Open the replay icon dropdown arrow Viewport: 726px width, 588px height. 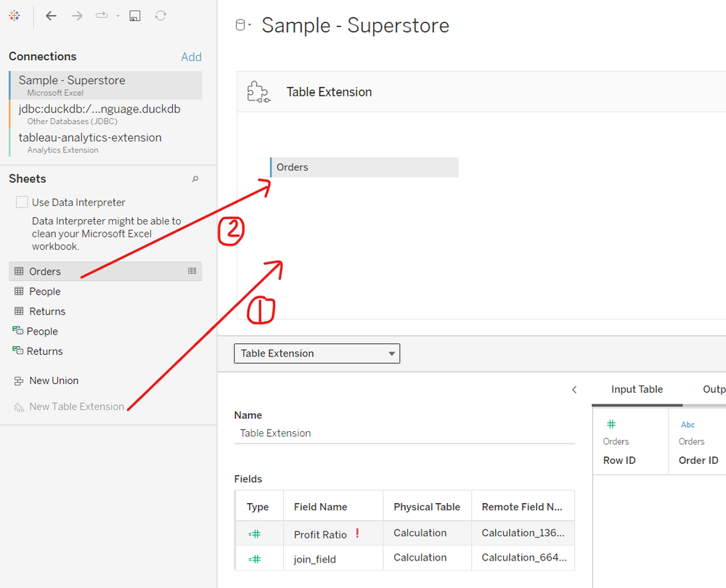coord(118,16)
